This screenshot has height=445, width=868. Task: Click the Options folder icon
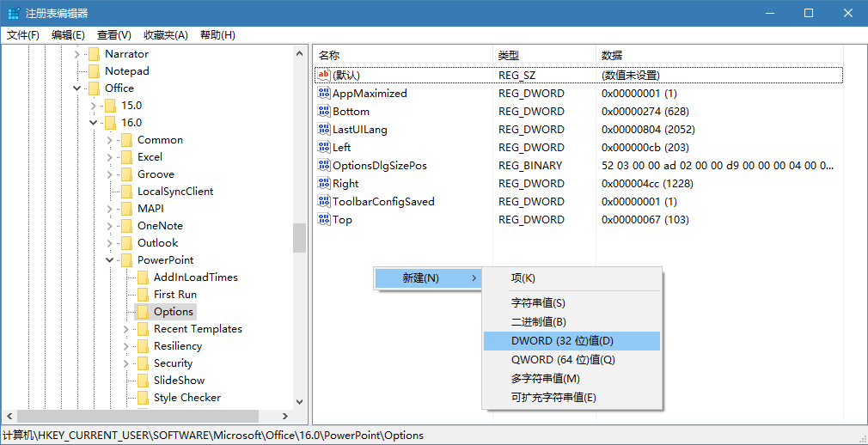(143, 311)
